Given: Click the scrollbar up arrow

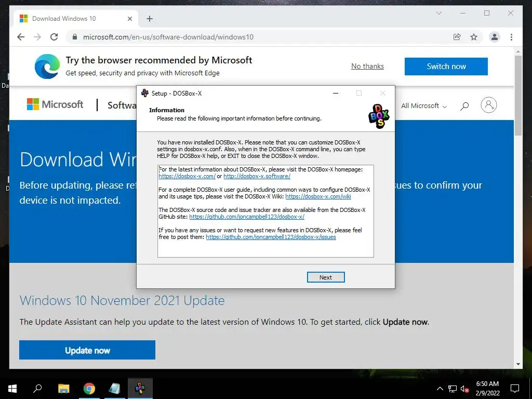Looking at the screenshot, I should click(x=518, y=52).
